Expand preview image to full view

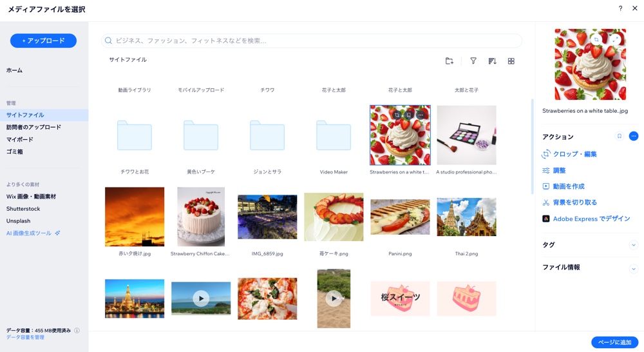click(615, 39)
